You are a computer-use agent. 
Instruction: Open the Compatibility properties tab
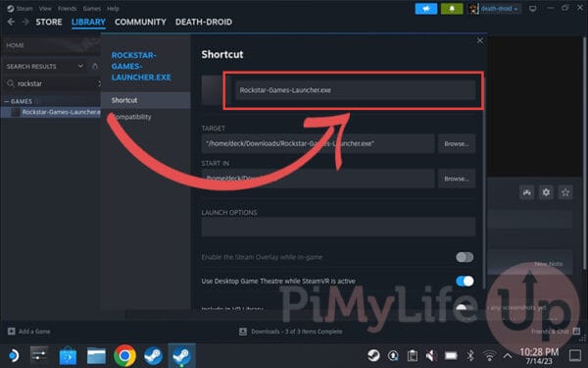point(145,117)
